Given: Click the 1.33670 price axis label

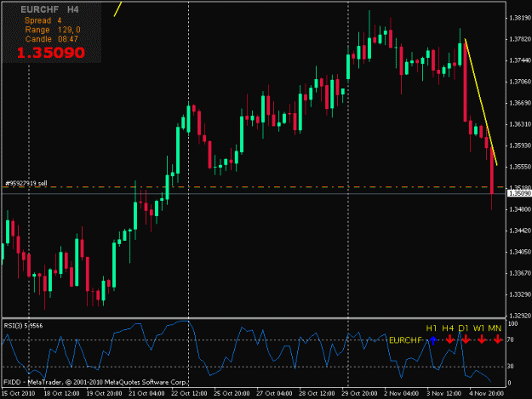Looking at the screenshot, I should pos(520,273).
